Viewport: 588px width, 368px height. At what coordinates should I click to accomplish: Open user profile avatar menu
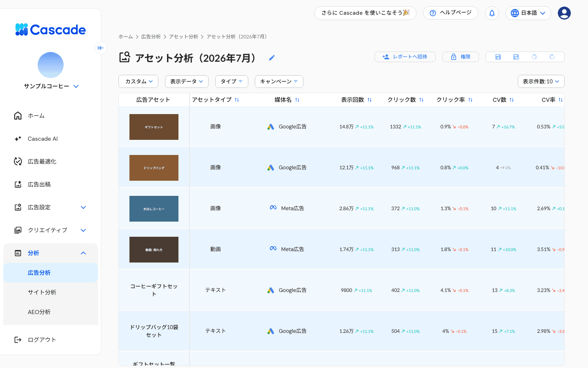(x=564, y=13)
